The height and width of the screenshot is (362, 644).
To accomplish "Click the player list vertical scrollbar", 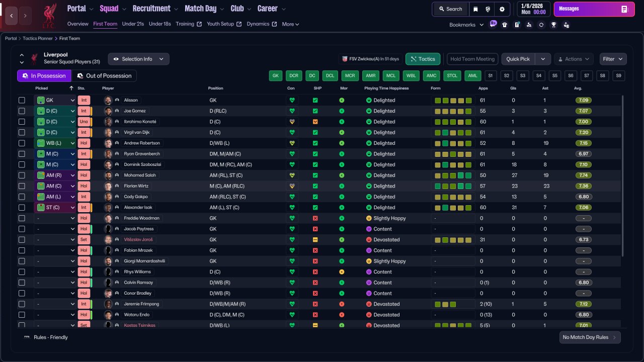I will (x=623, y=176).
